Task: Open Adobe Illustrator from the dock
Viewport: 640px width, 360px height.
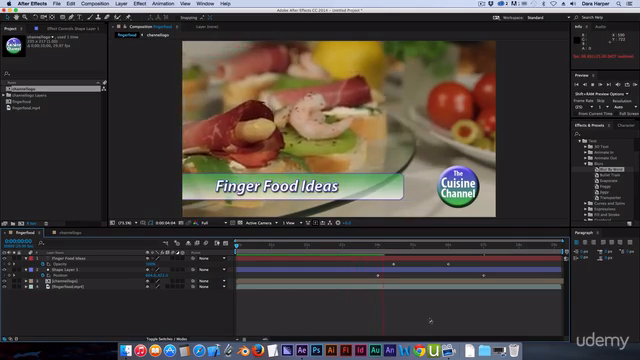Action: click(x=331, y=350)
